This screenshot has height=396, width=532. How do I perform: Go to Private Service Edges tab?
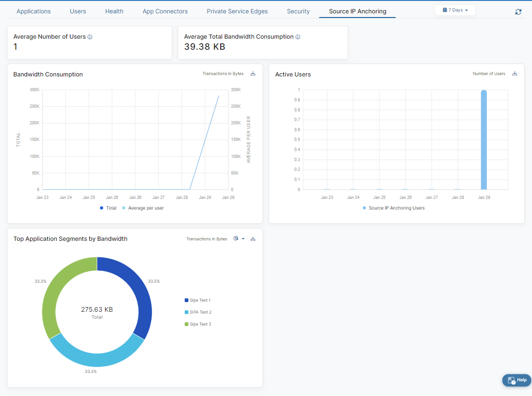tap(237, 12)
